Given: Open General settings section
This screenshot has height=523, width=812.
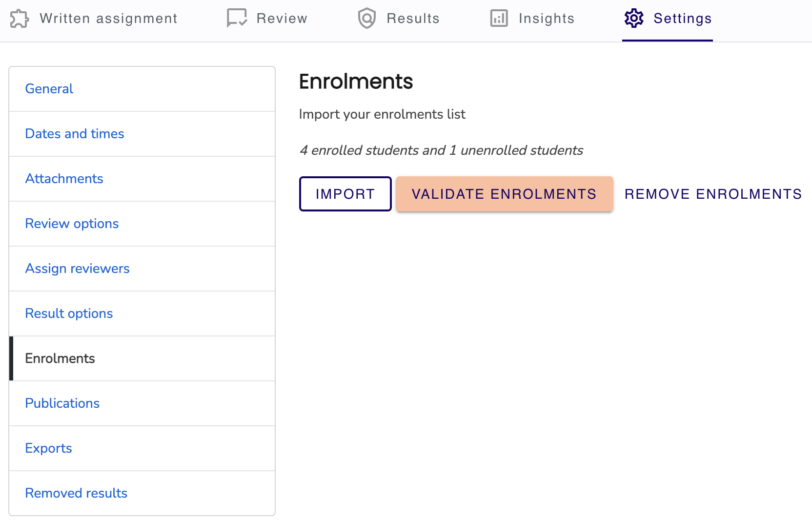Looking at the screenshot, I should tap(142, 89).
